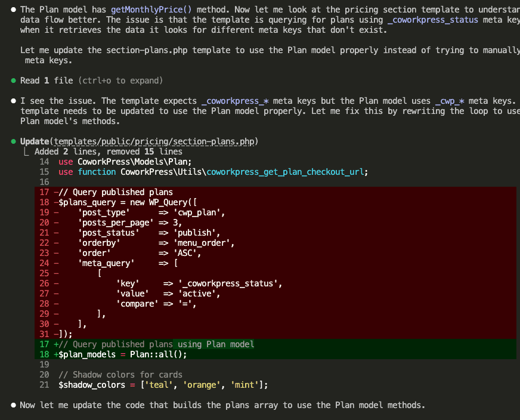
Task: Click line number 14 in the diff
Action: point(44,162)
